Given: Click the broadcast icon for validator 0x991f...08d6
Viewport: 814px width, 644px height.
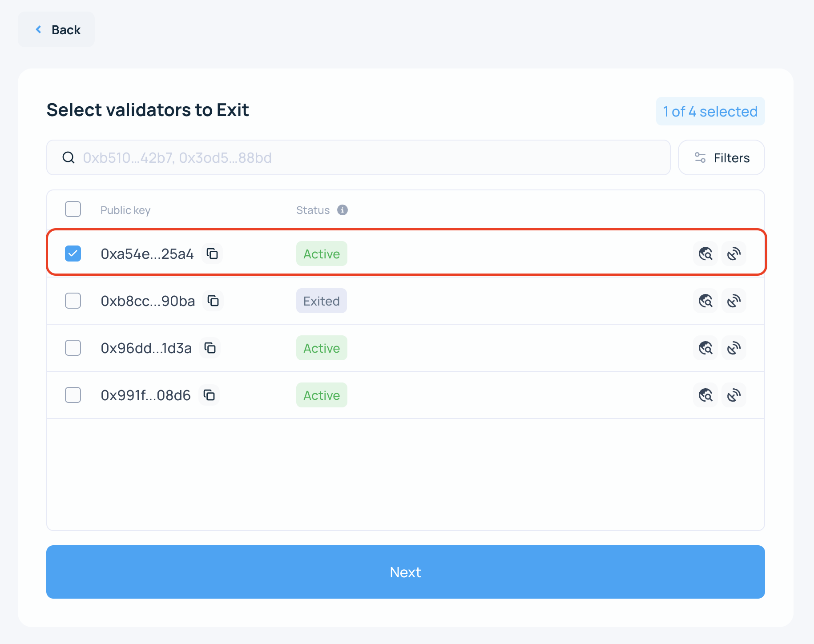Looking at the screenshot, I should (x=734, y=395).
